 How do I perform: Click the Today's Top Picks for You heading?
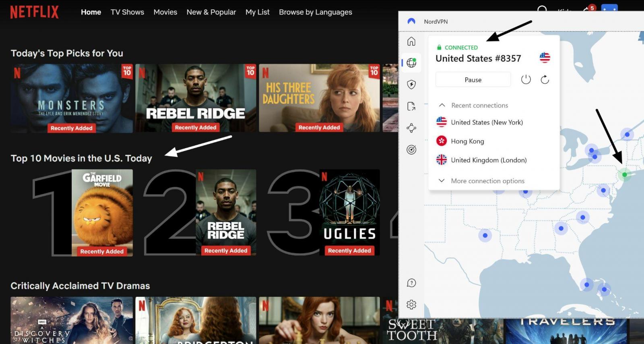(x=67, y=53)
